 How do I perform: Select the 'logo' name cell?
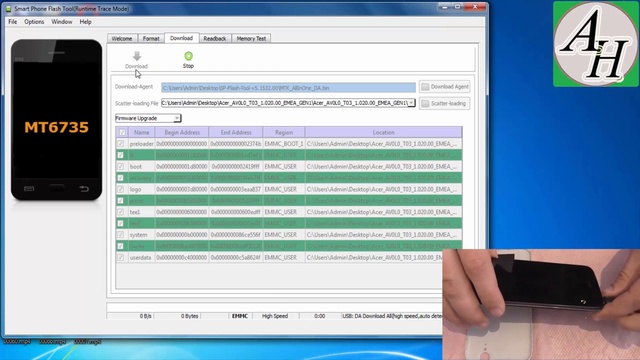pyautogui.click(x=142, y=189)
